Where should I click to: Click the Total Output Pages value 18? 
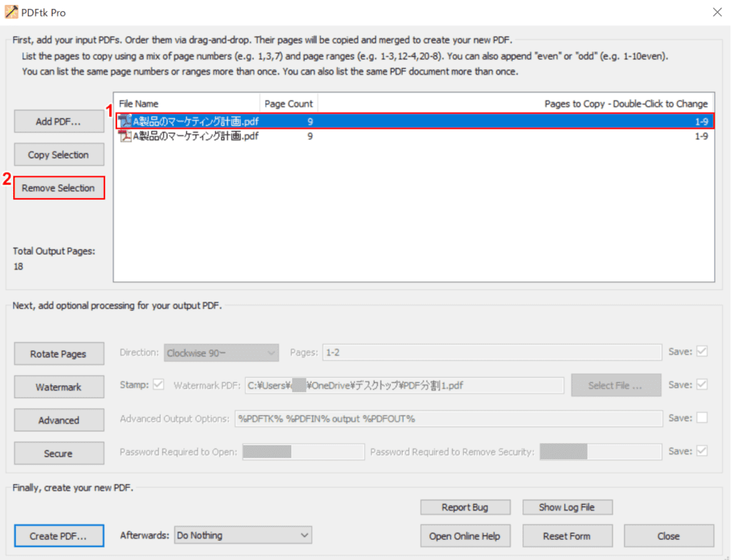tap(18, 267)
